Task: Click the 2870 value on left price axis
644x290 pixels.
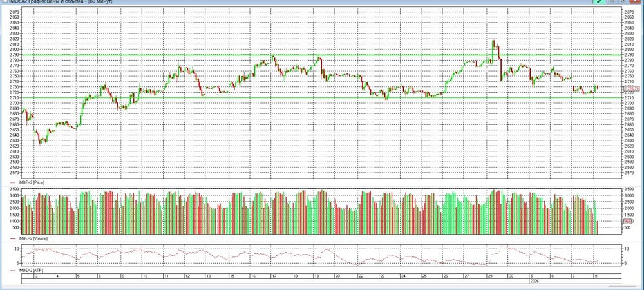Action: pos(14,12)
